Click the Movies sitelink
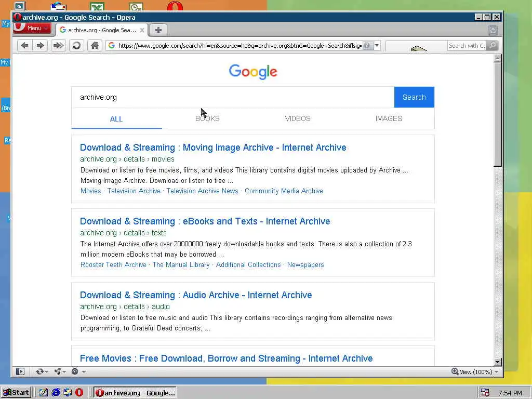This screenshot has width=532, height=399. point(90,191)
